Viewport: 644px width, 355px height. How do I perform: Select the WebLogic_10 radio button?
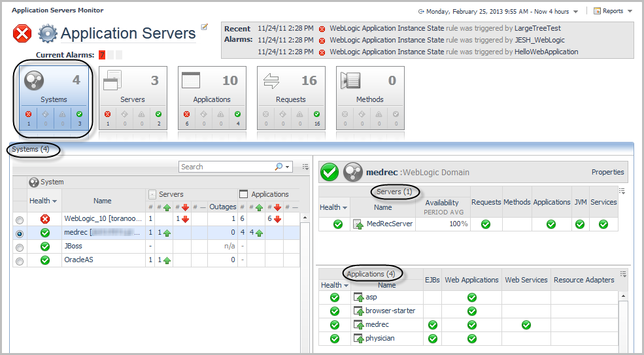pyautogui.click(x=20, y=220)
